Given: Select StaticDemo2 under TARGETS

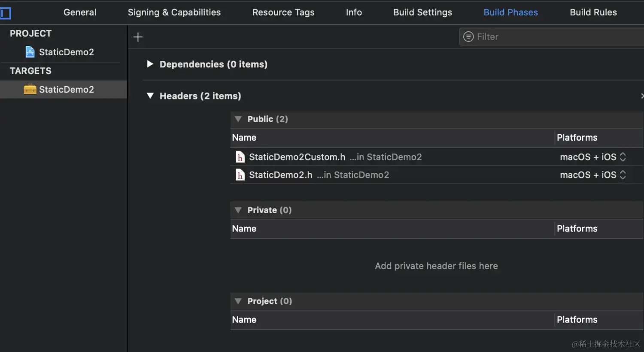Looking at the screenshot, I should pos(66,89).
